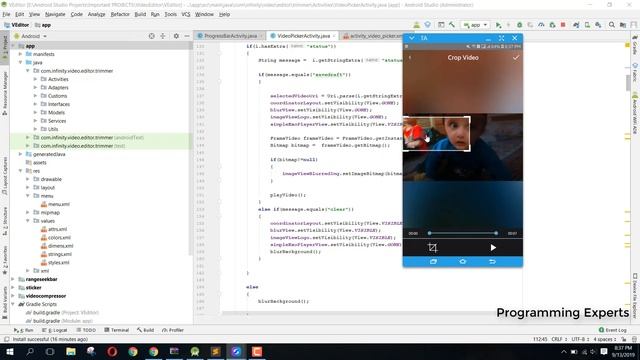The width and height of the screenshot is (640, 360).
Task: Open Opera browser from the taskbar
Action: 112,351
